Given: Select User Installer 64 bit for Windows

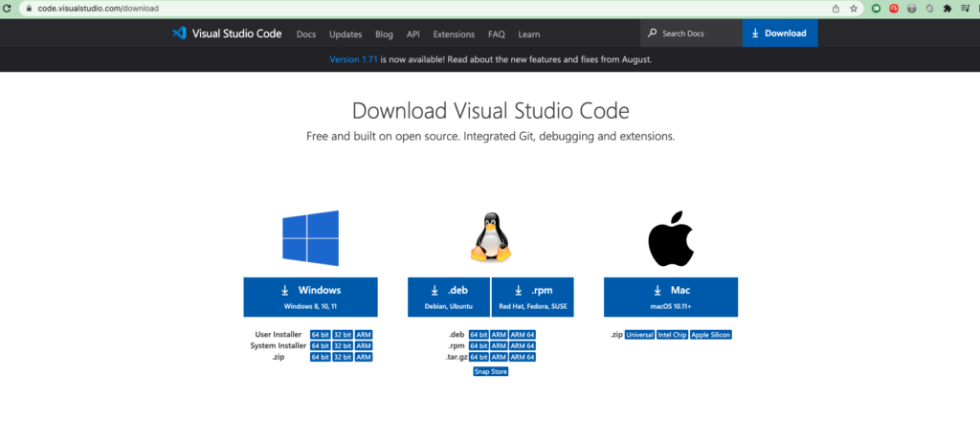Looking at the screenshot, I should click(x=320, y=335).
